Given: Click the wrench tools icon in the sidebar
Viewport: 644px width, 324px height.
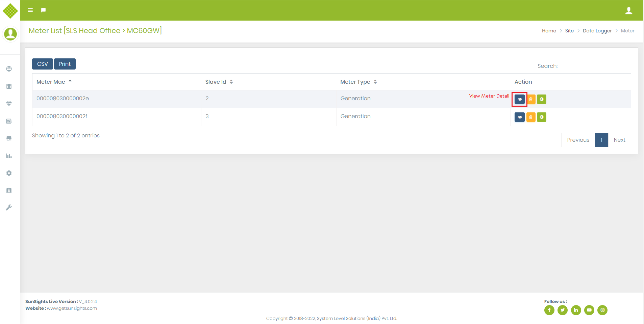Looking at the screenshot, I should coord(9,208).
